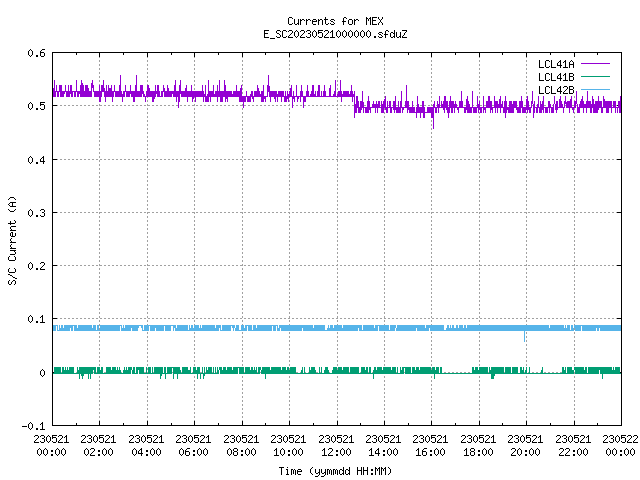
Task: Select the file name "E_SC20230521000000.sfduZ" subtitle
Action: tap(335, 34)
